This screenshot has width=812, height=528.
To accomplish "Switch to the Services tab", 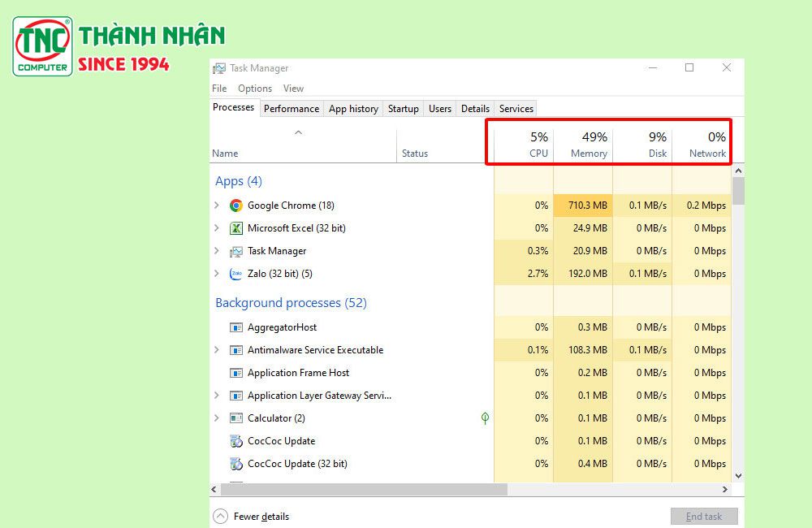I will coord(516,109).
